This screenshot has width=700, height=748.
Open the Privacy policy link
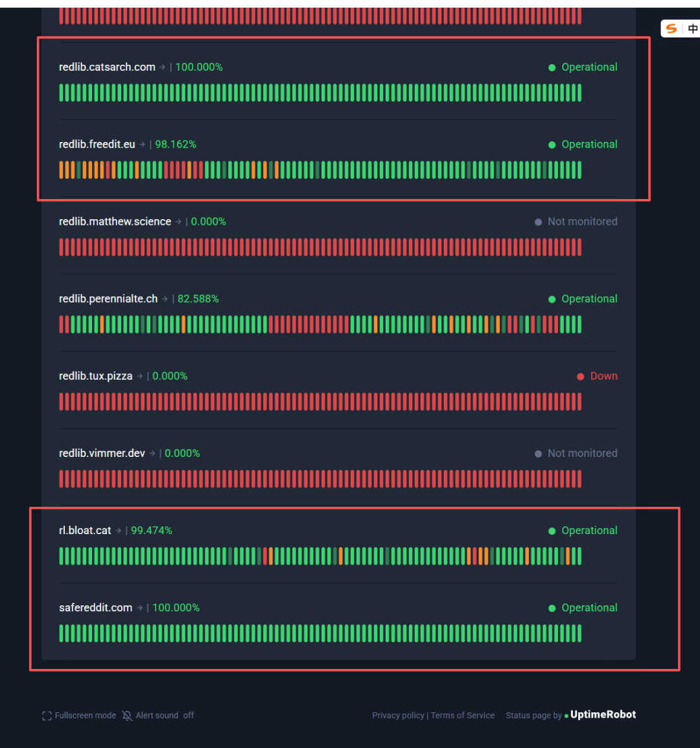click(398, 716)
